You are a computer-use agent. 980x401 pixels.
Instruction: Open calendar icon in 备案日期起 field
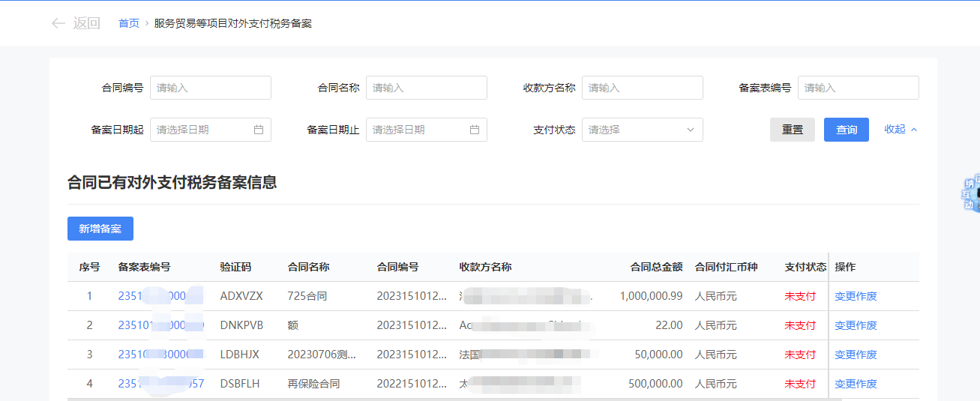click(x=259, y=130)
